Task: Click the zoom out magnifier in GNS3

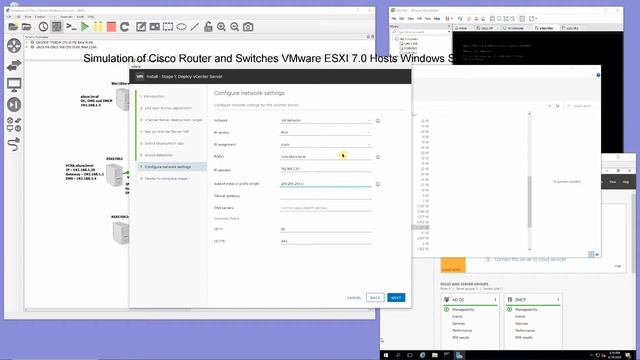Action: [235, 27]
